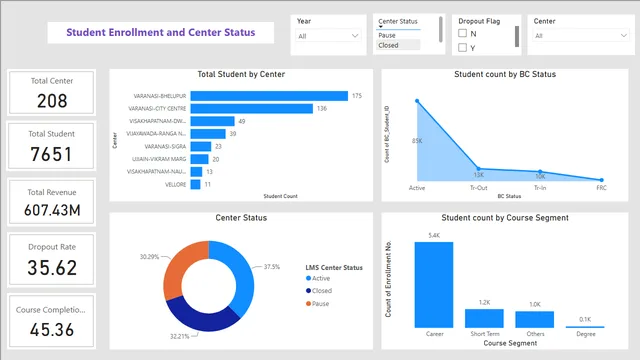Select the Others course segment bar
Image resolution: width=640 pixels, height=360 pixels.
pyautogui.click(x=535, y=320)
